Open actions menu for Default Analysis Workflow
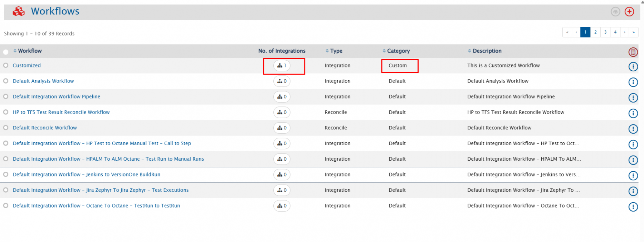This screenshot has width=644, height=242. coord(633,82)
